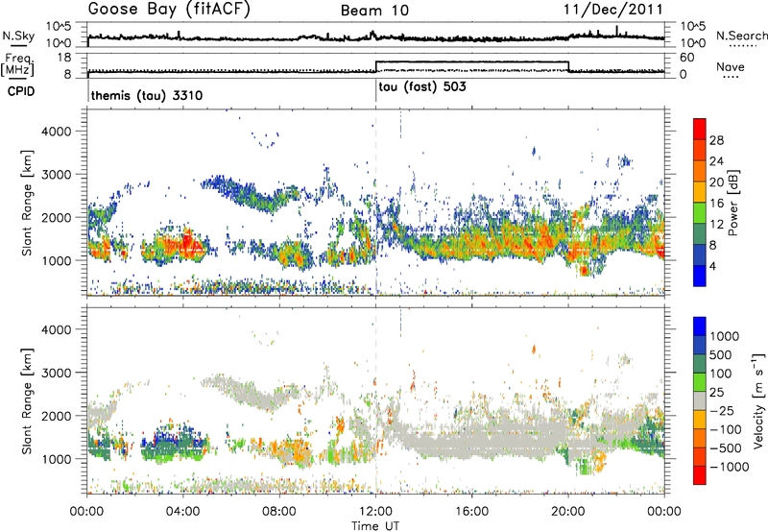The width and height of the screenshot is (768, 532).
Task: Pick the yellow Power segment between 16 and 20
Action: tap(700, 192)
